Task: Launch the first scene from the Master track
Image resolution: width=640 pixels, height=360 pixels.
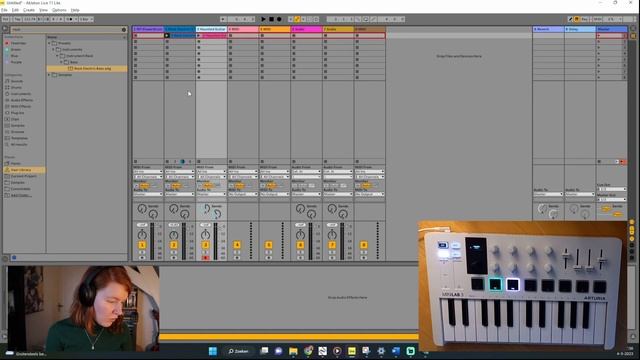Action: click(599, 36)
